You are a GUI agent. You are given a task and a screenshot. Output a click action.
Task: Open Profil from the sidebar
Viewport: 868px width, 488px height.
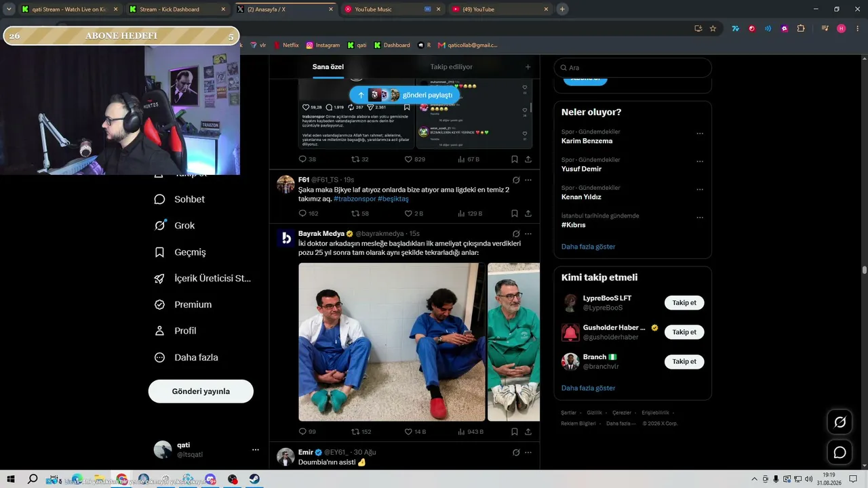click(x=175, y=331)
